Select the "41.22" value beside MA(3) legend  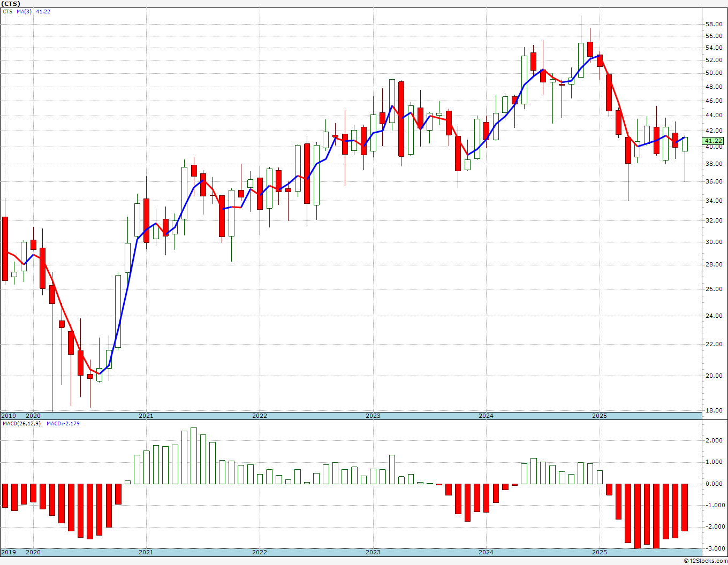point(43,11)
